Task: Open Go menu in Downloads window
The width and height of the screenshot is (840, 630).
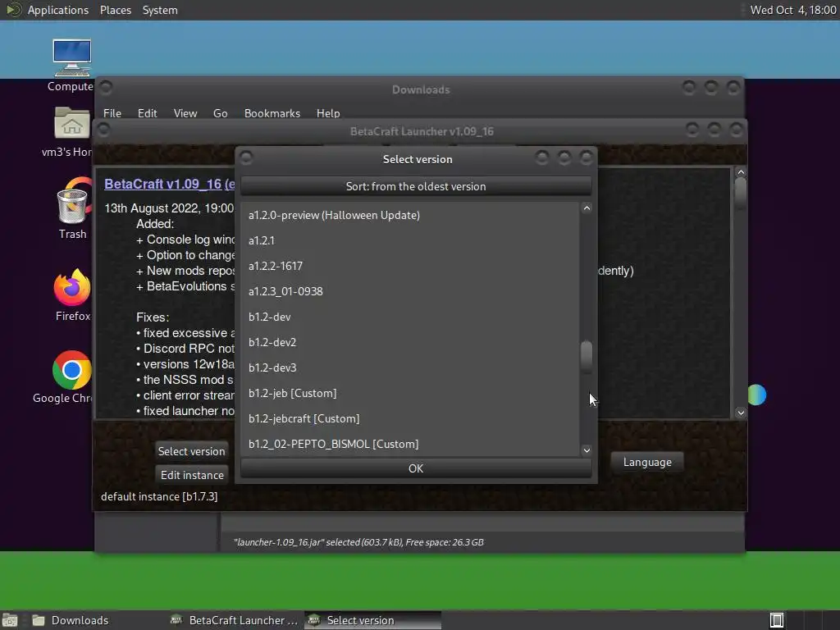Action: click(220, 113)
